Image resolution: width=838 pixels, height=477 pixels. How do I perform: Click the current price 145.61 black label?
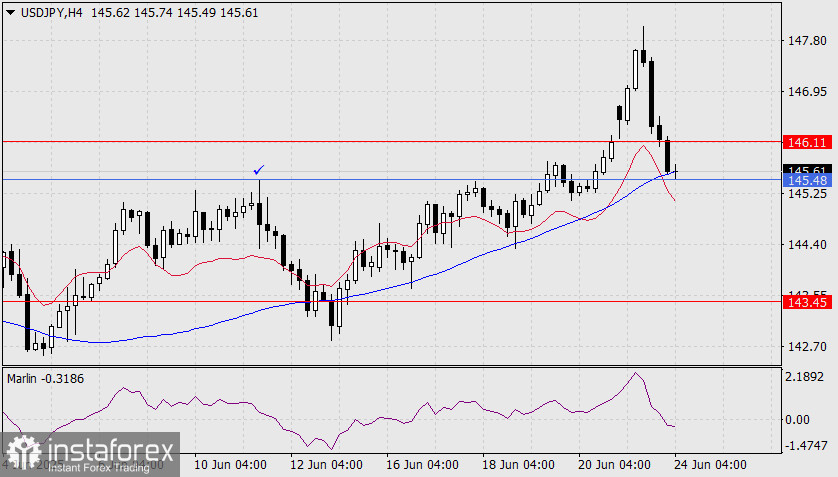coord(807,169)
